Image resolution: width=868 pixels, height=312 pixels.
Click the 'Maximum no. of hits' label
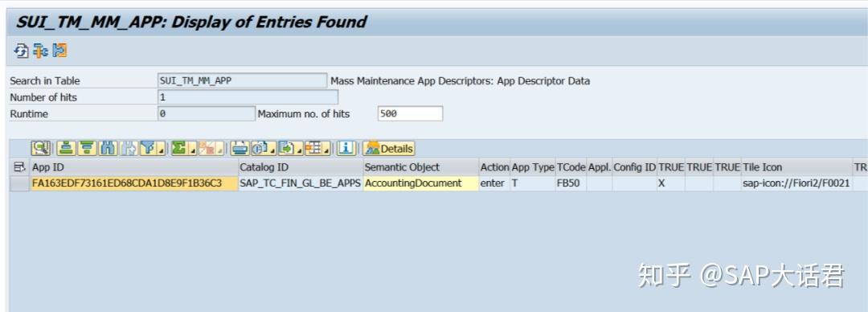304,113
